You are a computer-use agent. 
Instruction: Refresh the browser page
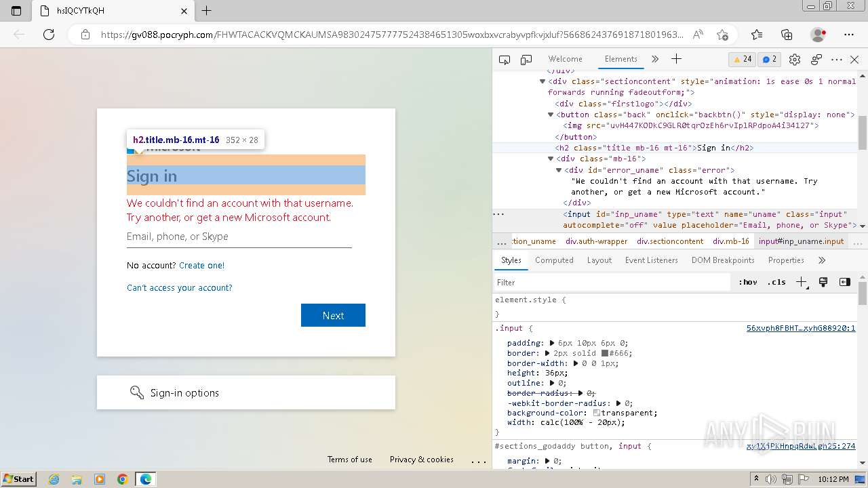pyautogui.click(x=49, y=35)
